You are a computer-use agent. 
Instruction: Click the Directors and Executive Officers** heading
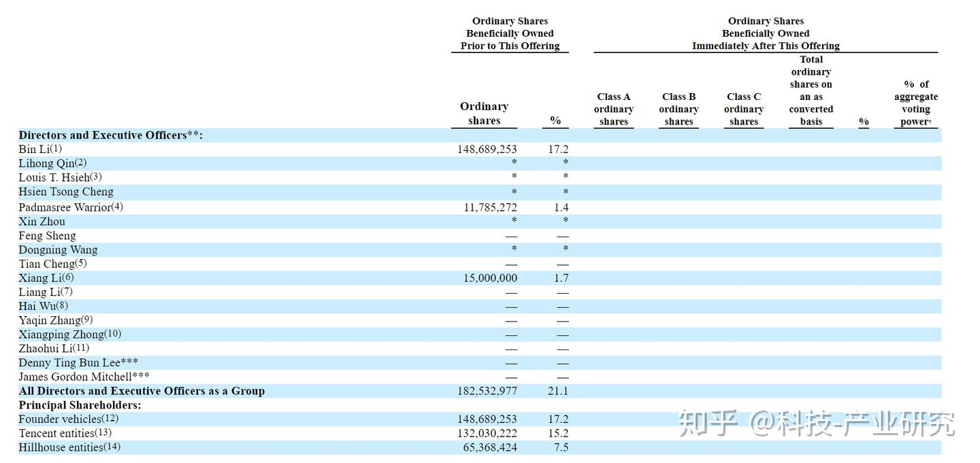point(111,135)
